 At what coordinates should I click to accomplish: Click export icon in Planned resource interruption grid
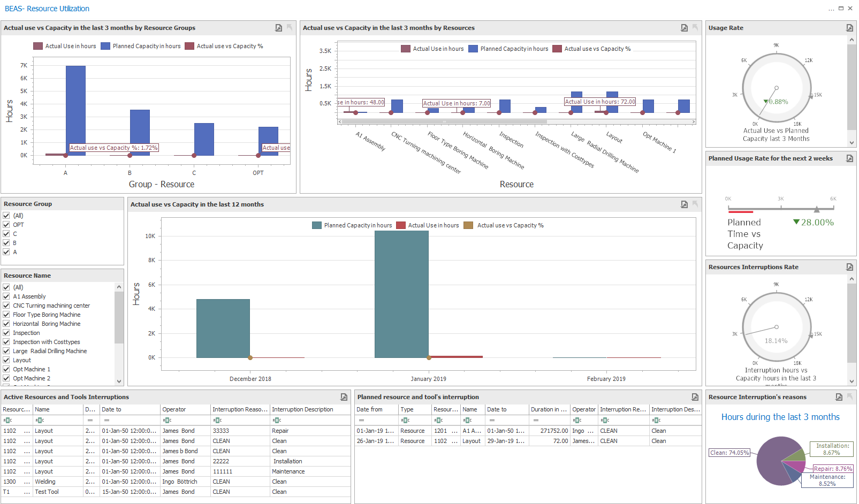pyautogui.click(x=695, y=397)
